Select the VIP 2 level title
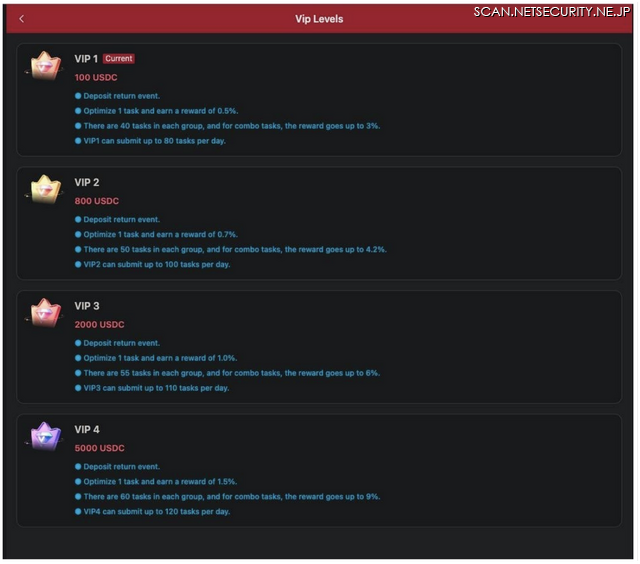 tap(87, 182)
